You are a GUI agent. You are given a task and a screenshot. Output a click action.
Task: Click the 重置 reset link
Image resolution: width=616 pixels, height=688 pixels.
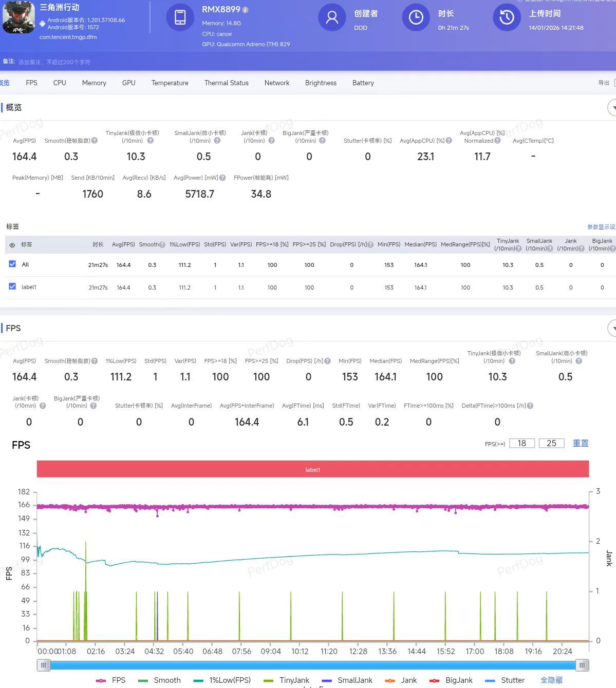click(581, 443)
